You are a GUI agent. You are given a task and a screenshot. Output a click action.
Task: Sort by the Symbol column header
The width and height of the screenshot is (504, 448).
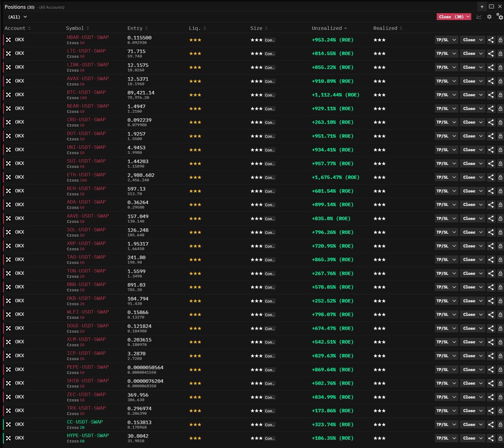(x=77, y=28)
